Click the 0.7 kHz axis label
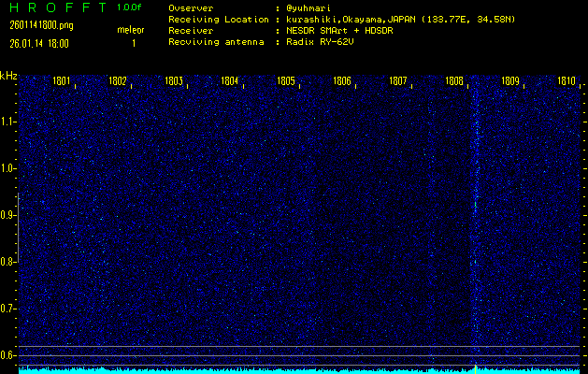This screenshot has width=588, height=374. click(7, 309)
